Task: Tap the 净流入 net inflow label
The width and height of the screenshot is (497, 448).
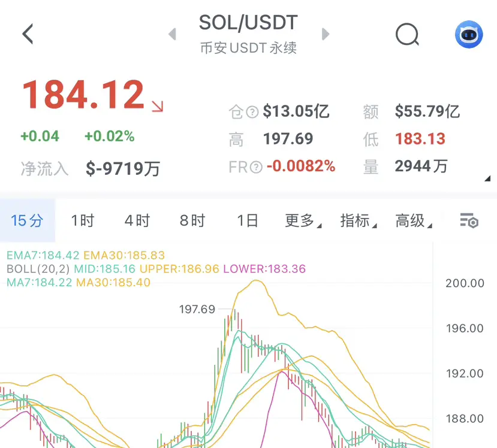Action: pos(45,168)
